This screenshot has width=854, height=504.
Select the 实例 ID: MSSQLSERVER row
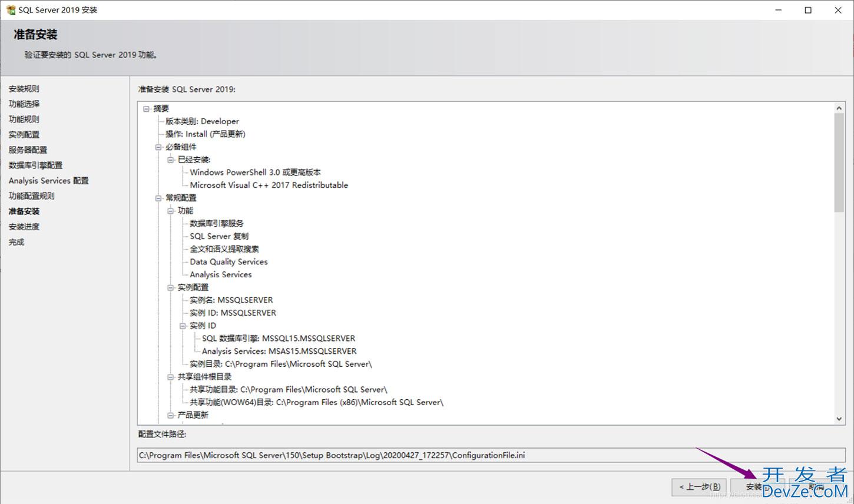[x=233, y=313]
